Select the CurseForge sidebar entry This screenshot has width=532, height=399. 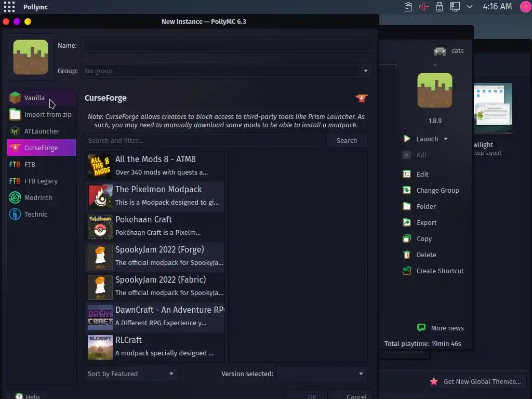pos(42,148)
